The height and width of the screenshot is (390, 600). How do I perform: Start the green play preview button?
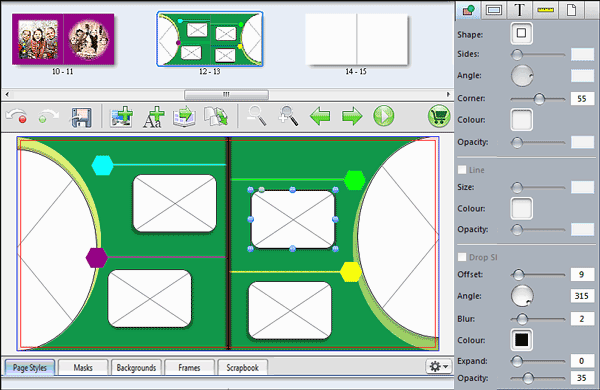tap(383, 116)
